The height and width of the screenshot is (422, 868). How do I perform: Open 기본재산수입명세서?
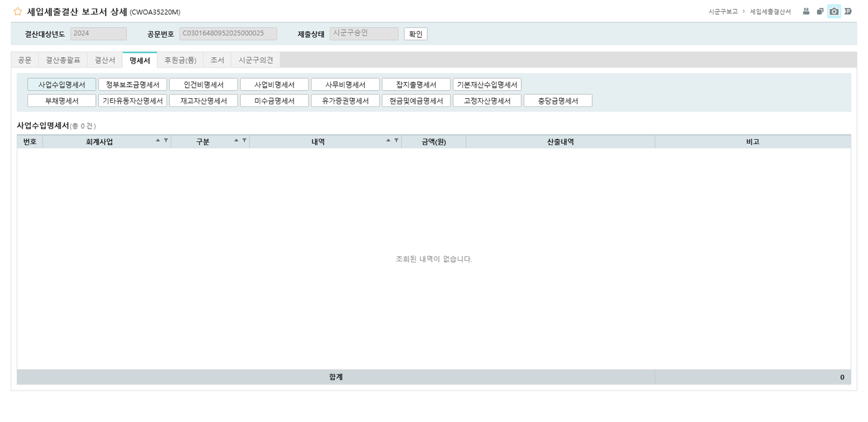(487, 85)
